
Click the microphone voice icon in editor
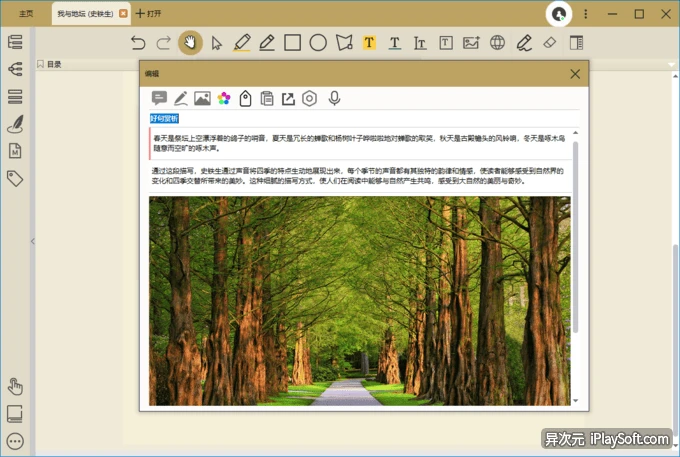(x=334, y=98)
